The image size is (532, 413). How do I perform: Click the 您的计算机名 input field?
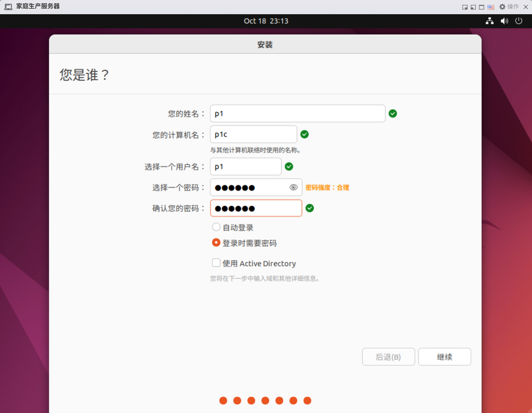[253, 134]
